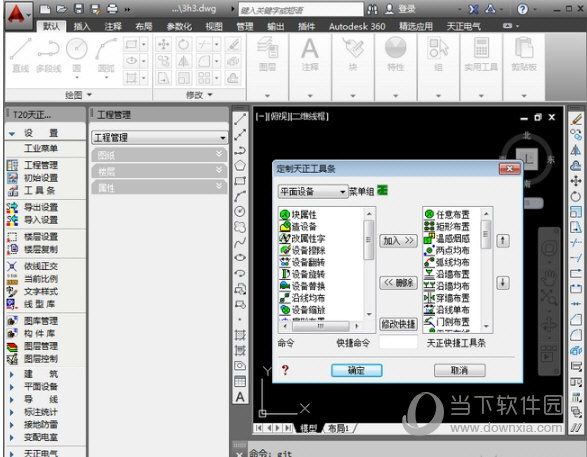
Task: Open the 注释 ribbon tab
Action: [113, 26]
